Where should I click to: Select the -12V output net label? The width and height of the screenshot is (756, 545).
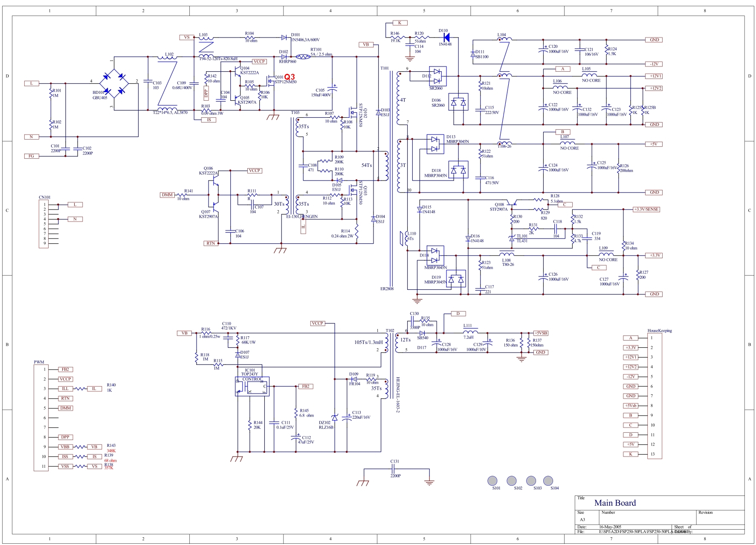[x=655, y=64]
